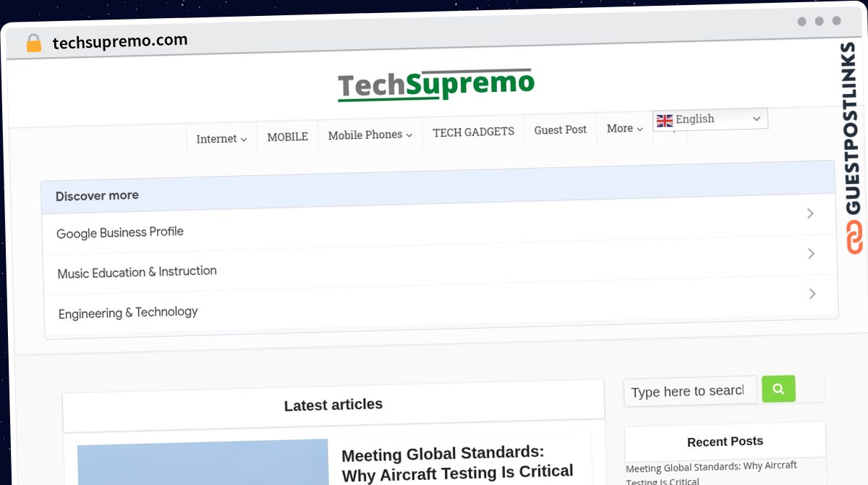Click the chevron beside Music Education & Instruction

[x=811, y=253]
